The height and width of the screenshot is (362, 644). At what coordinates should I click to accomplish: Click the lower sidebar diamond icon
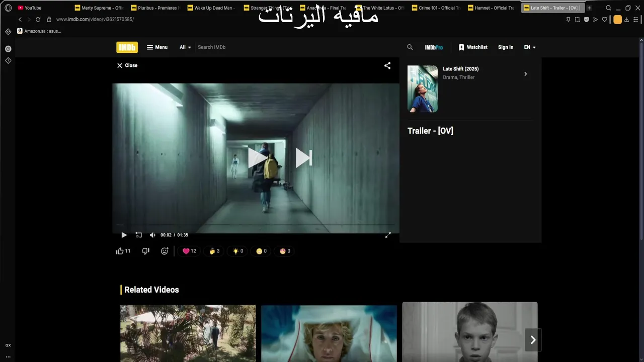pyautogui.click(x=8, y=60)
